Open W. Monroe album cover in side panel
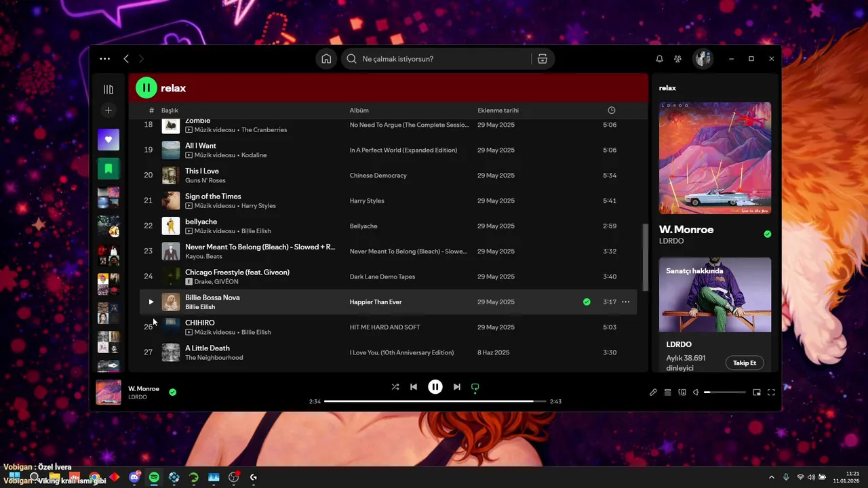Screen dimensions: 868x488 point(715,158)
